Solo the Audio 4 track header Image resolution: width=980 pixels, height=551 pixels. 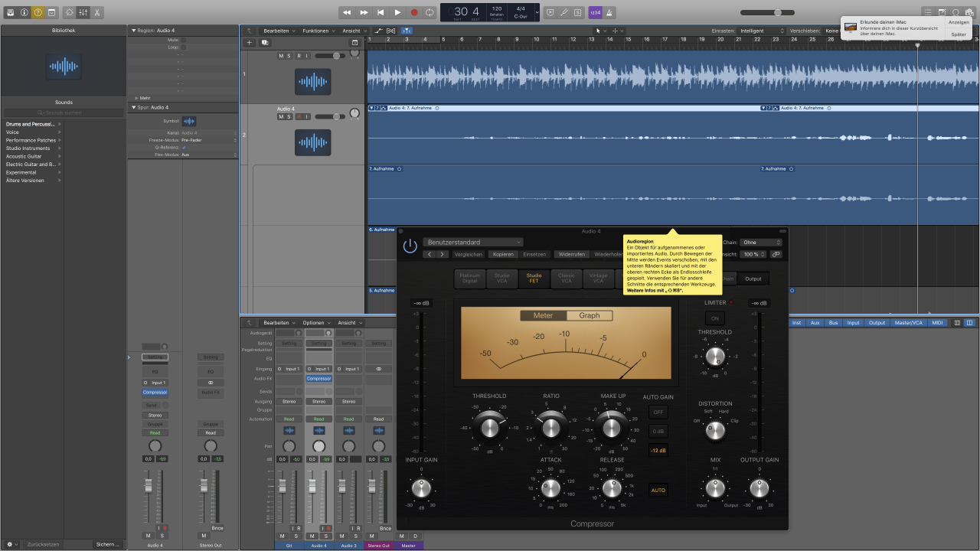click(x=289, y=116)
